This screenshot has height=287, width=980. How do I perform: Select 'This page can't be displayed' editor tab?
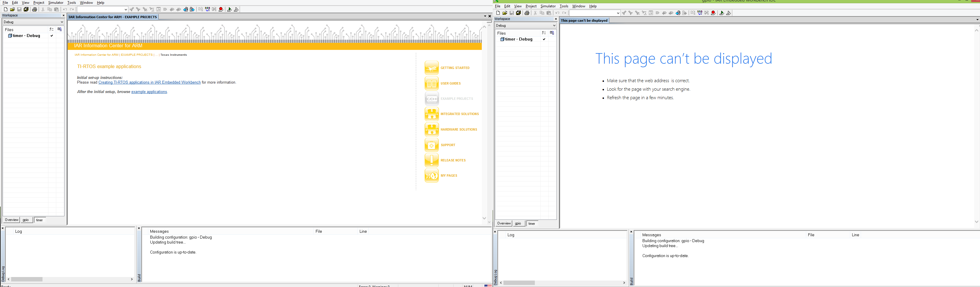point(584,21)
